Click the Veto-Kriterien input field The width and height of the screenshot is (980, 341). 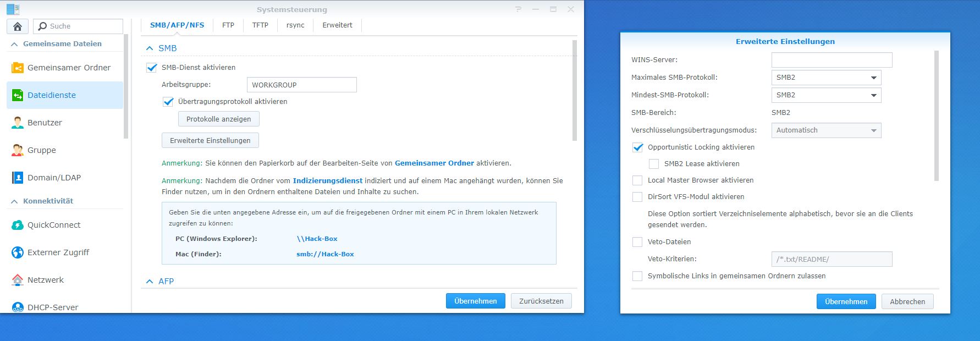coord(832,259)
